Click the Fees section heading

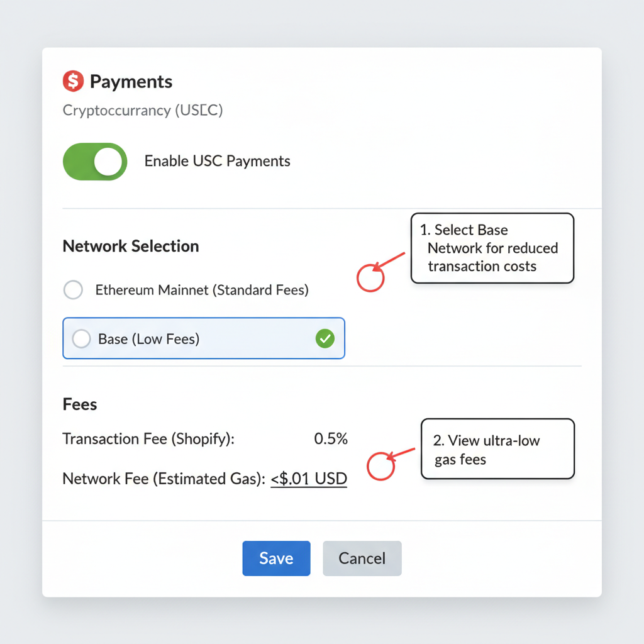(79, 404)
